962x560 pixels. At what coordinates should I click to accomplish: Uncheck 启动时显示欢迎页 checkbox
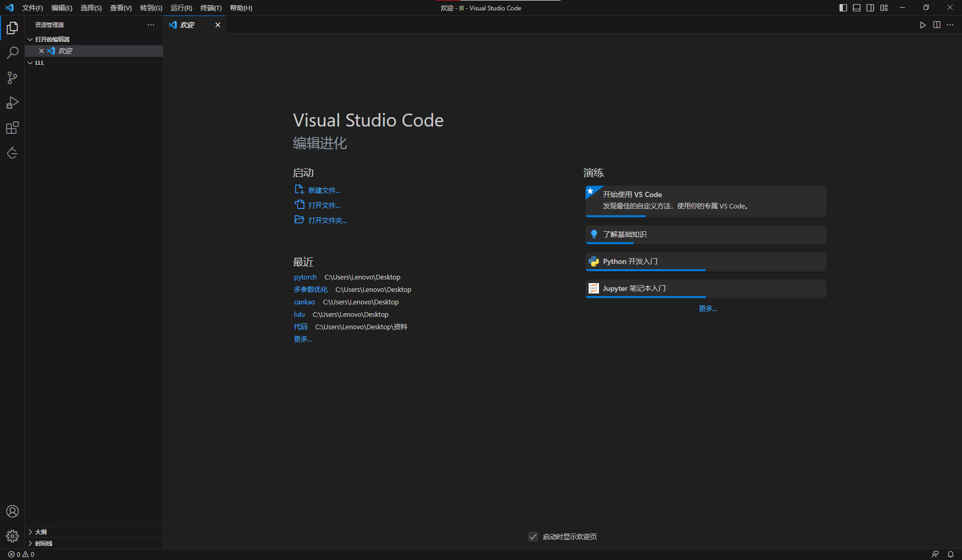[x=533, y=537]
